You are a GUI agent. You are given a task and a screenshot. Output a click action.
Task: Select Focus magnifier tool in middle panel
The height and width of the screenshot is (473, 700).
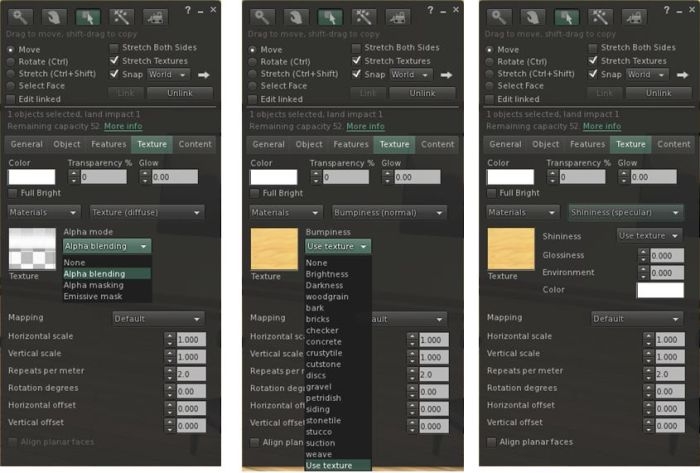[x=262, y=17]
